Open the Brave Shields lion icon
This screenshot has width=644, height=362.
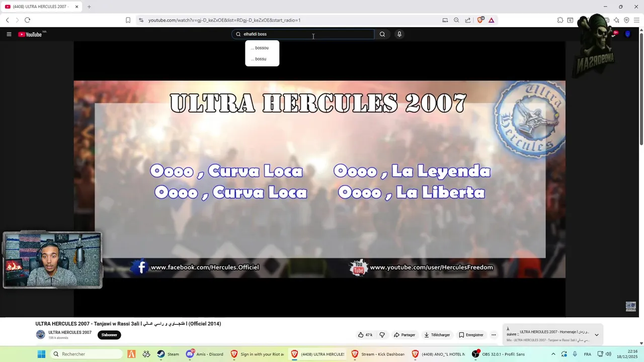[x=480, y=20]
